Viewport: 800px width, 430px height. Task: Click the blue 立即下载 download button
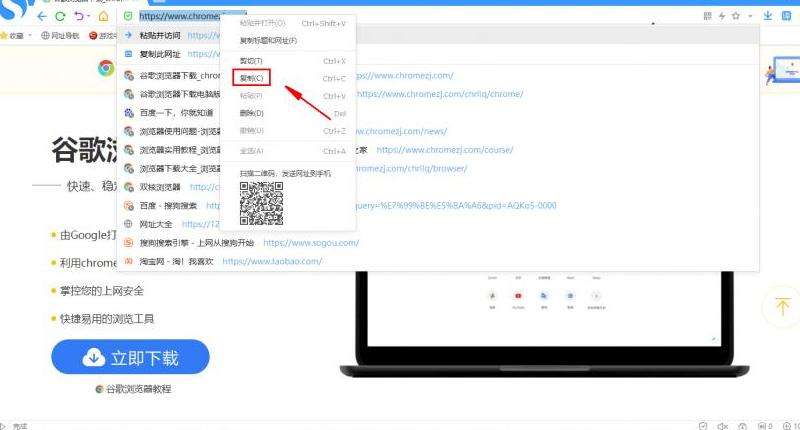pyautogui.click(x=131, y=357)
